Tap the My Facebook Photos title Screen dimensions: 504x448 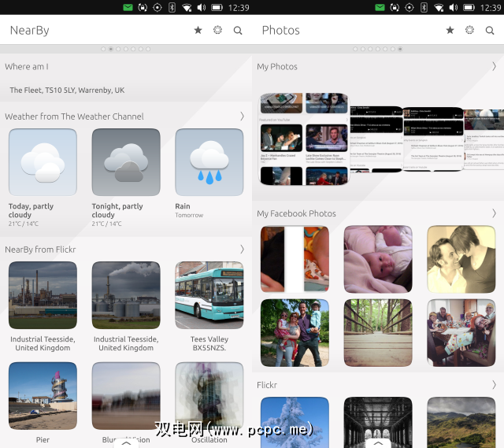[x=296, y=213]
